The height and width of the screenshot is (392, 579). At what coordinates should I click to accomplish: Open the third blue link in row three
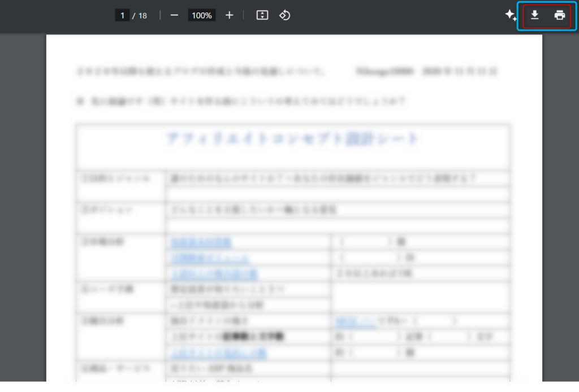click(214, 274)
